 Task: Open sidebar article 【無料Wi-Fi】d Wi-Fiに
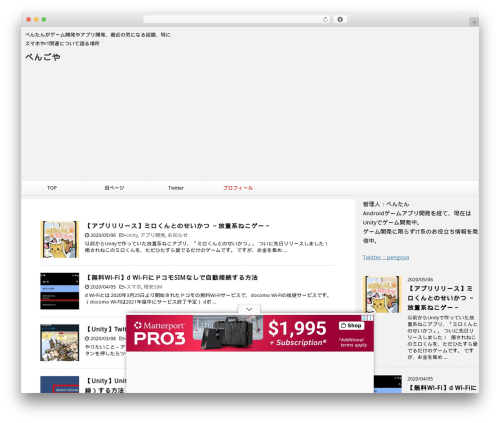pos(442,388)
